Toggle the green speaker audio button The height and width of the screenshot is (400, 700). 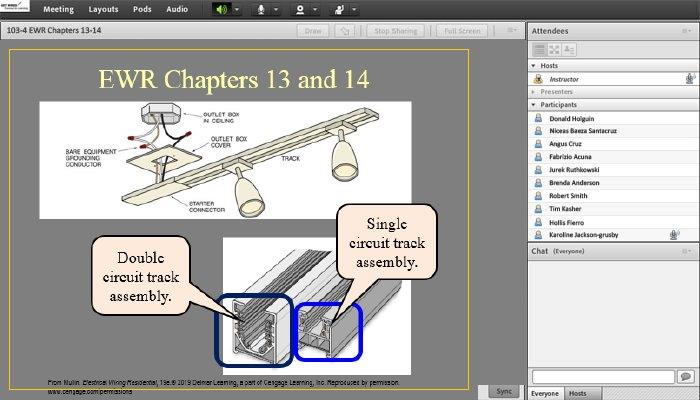click(221, 9)
